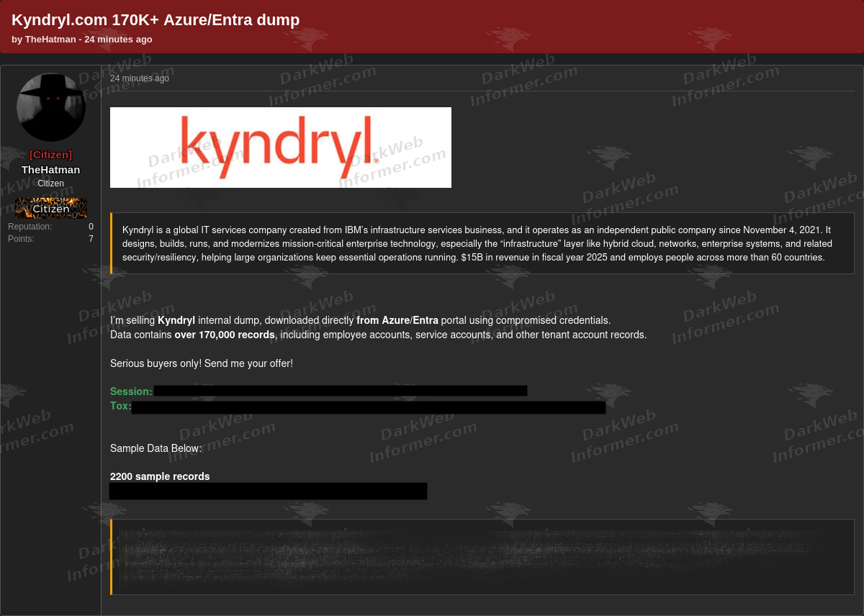Viewport: 864px width, 616px height.
Task: Click the Kyndryl company description quote block
Action: (482, 243)
